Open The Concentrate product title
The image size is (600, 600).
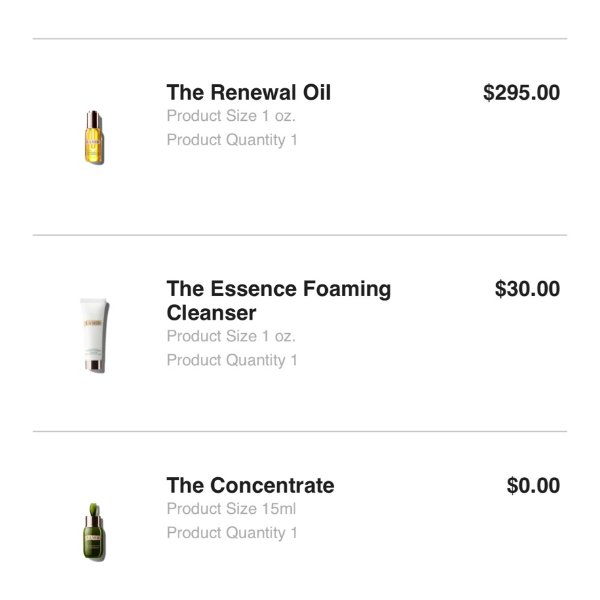click(250, 486)
